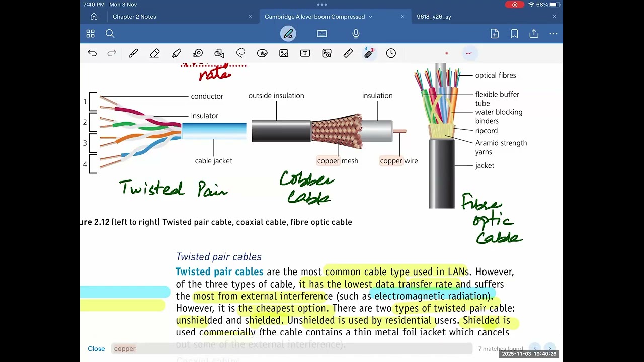Switch to Chapter 2 Notes tab

(134, 17)
